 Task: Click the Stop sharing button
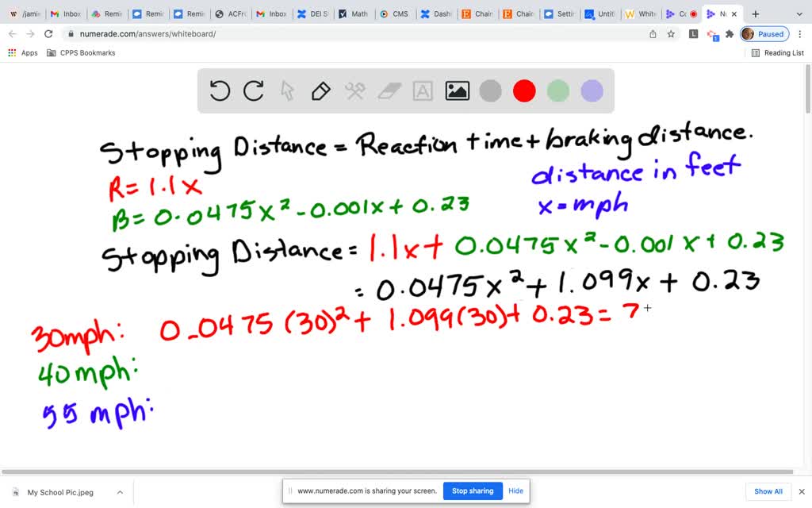(472, 491)
